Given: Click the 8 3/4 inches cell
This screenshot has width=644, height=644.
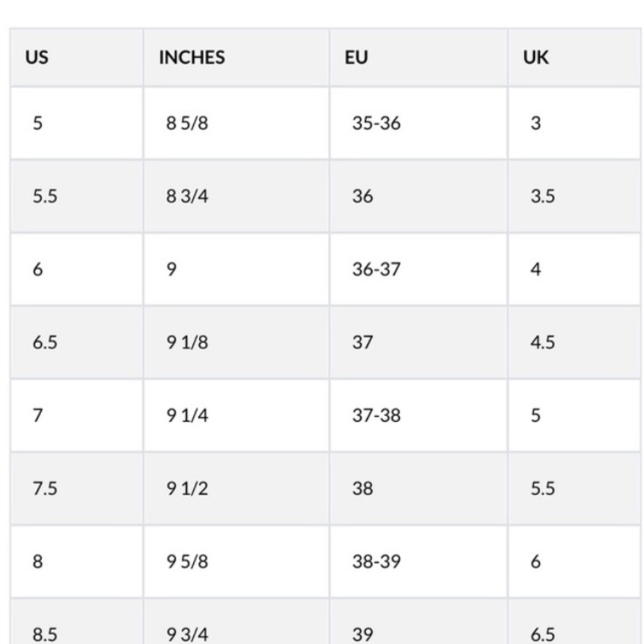Looking at the screenshot, I should point(236,196).
